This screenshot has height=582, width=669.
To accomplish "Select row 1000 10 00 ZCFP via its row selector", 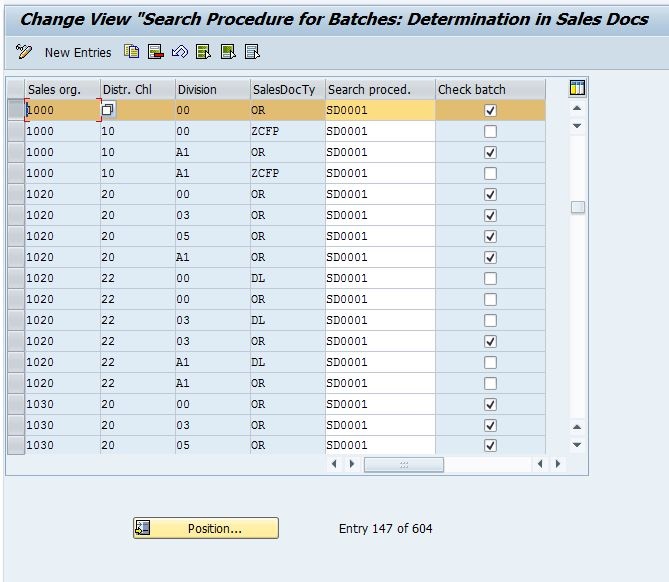I will pos(16,131).
